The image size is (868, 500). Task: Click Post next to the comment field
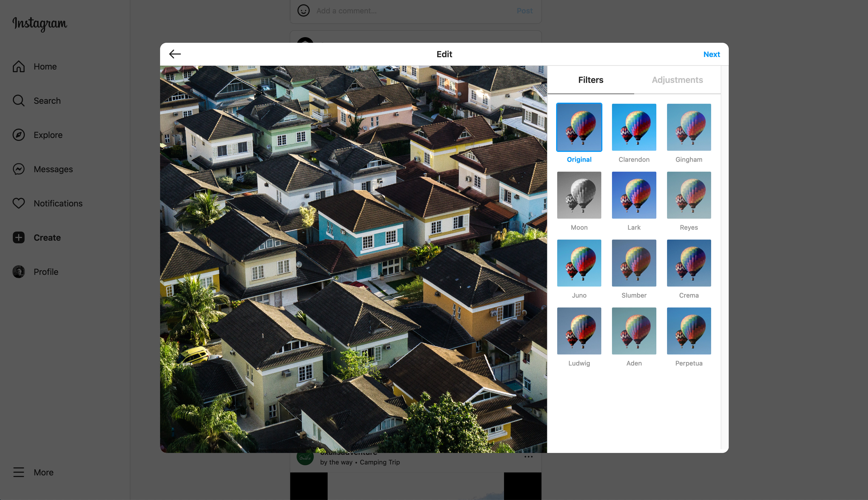coord(524,11)
